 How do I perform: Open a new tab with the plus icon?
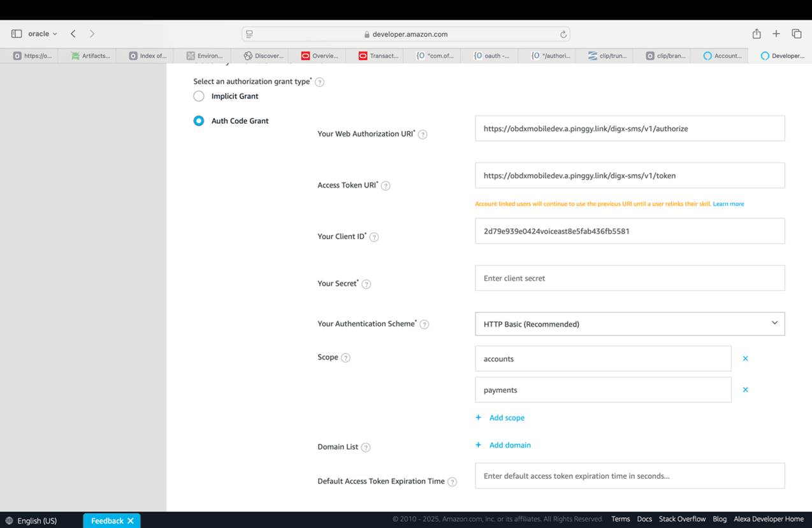[776, 34]
